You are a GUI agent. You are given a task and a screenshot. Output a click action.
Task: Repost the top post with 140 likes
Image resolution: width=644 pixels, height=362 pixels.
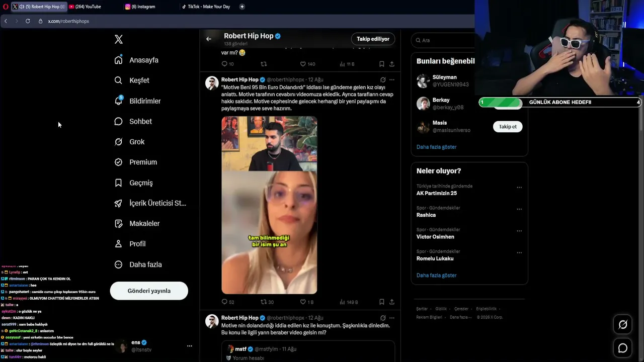(x=264, y=64)
